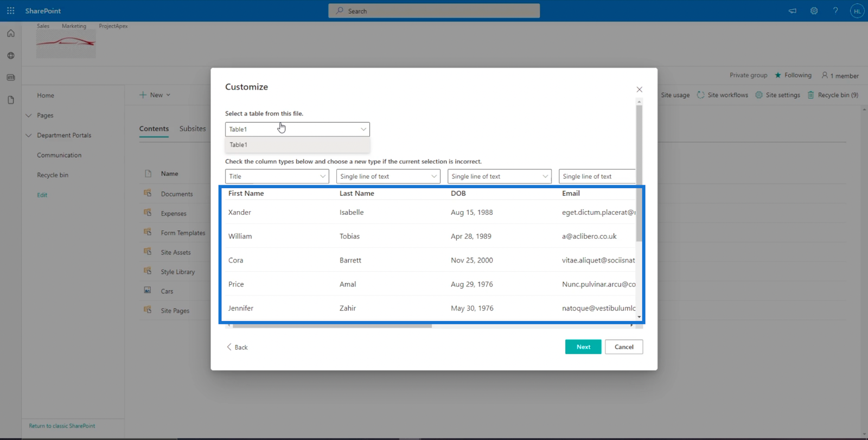Click the First Name column header
The image size is (868, 440).
(x=246, y=193)
